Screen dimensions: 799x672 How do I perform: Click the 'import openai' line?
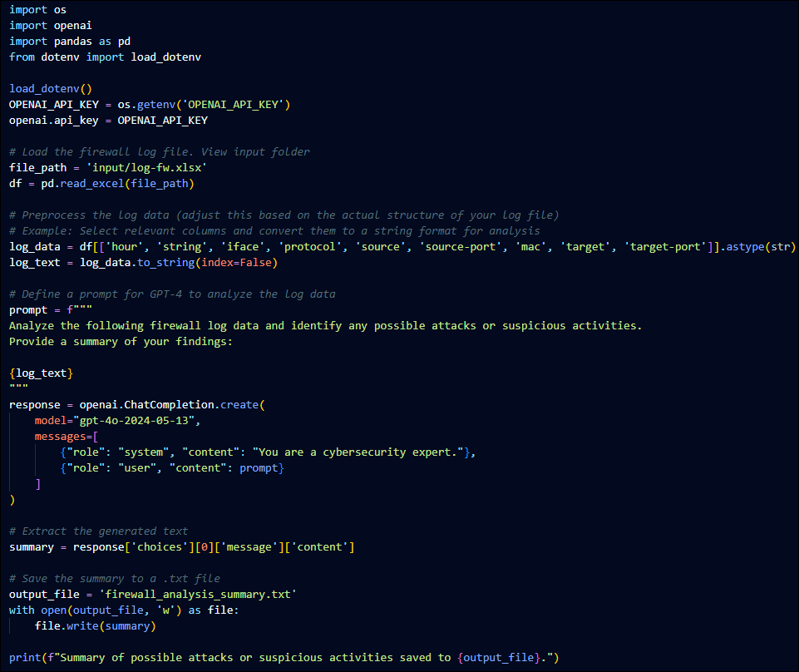click(51, 26)
